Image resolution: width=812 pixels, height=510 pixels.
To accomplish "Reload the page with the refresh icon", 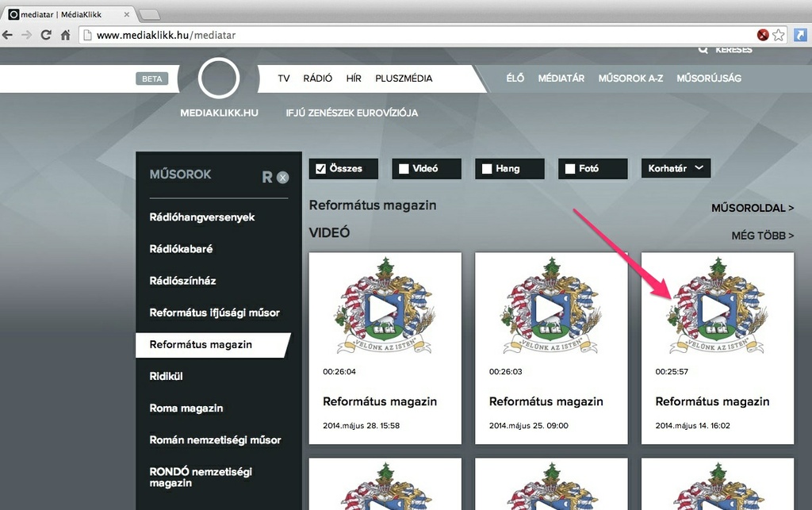I will coord(46,35).
